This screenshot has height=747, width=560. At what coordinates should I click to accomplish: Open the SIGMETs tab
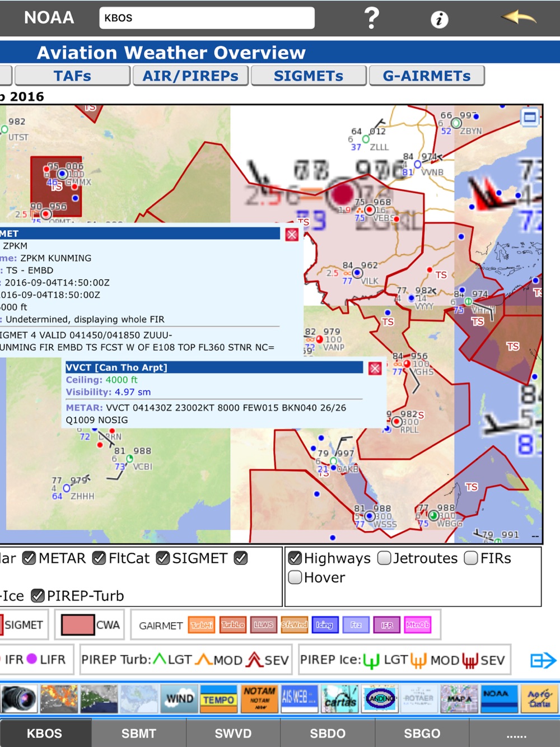309,76
